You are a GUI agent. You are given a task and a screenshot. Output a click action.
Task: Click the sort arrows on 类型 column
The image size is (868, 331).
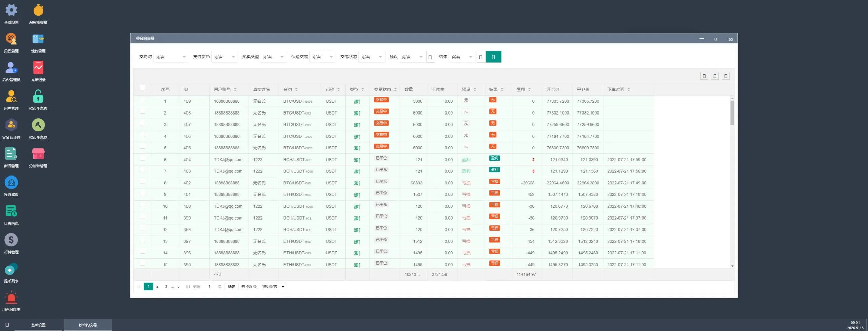(363, 89)
